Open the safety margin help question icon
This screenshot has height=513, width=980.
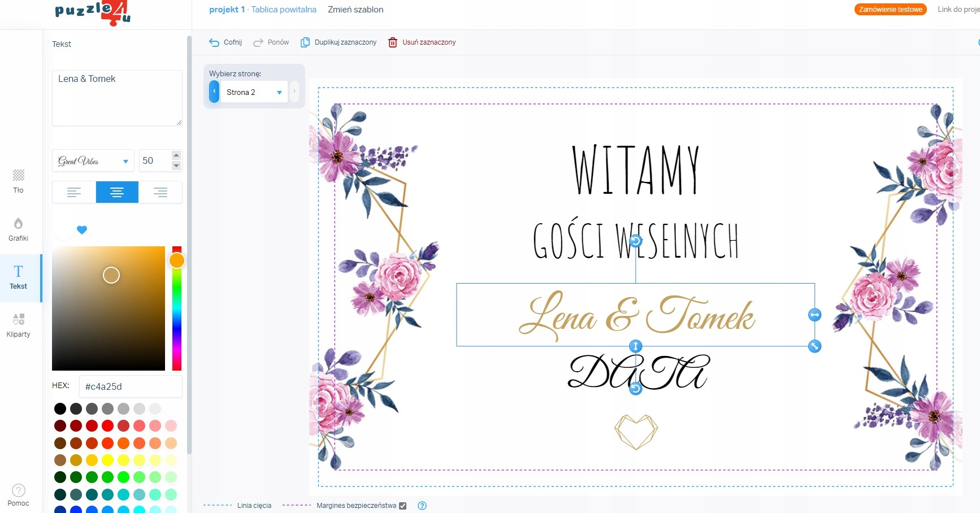click(422, 506)
